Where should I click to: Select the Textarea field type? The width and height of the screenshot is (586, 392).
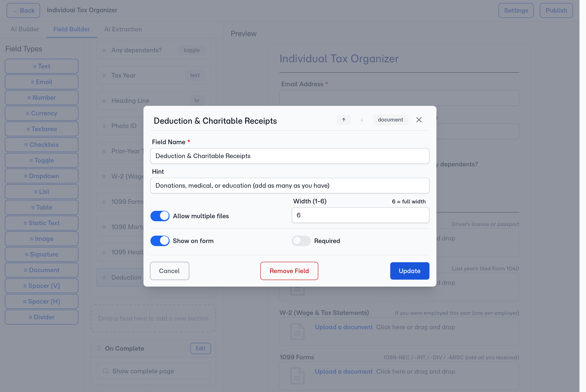pos(42,129)
